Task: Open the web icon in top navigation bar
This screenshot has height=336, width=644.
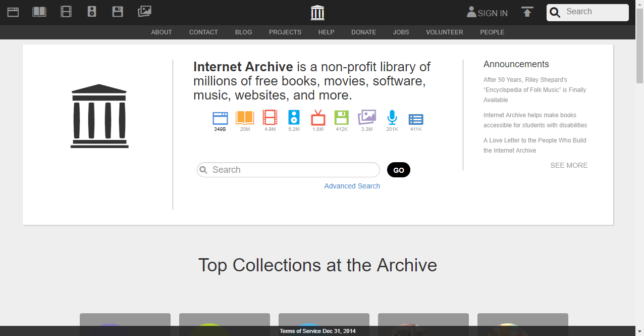Action: 13,12
